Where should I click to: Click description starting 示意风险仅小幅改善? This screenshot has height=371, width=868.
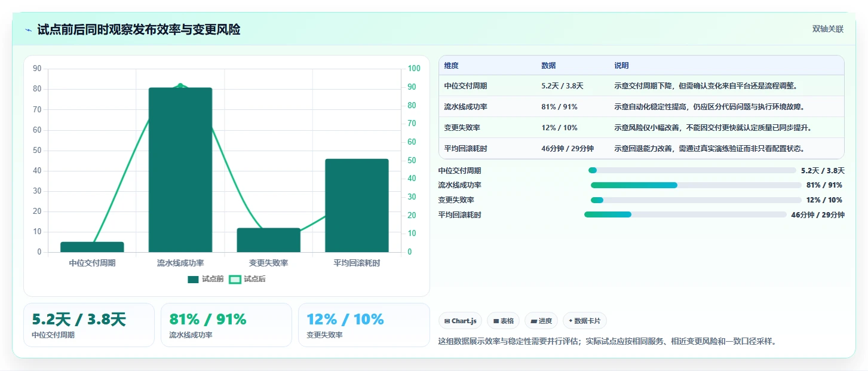pyautogui.click(x=713, y=128)
